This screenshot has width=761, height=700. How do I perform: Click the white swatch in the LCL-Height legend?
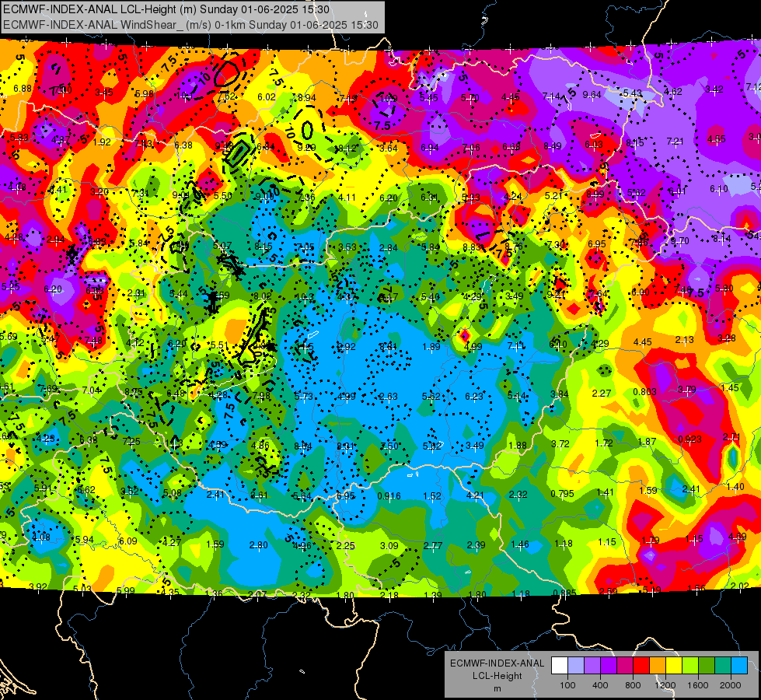click(x=560, y=666)
